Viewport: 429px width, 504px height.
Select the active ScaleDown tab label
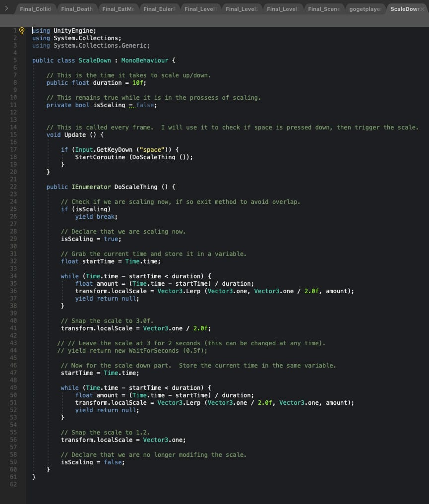[404, 9]
